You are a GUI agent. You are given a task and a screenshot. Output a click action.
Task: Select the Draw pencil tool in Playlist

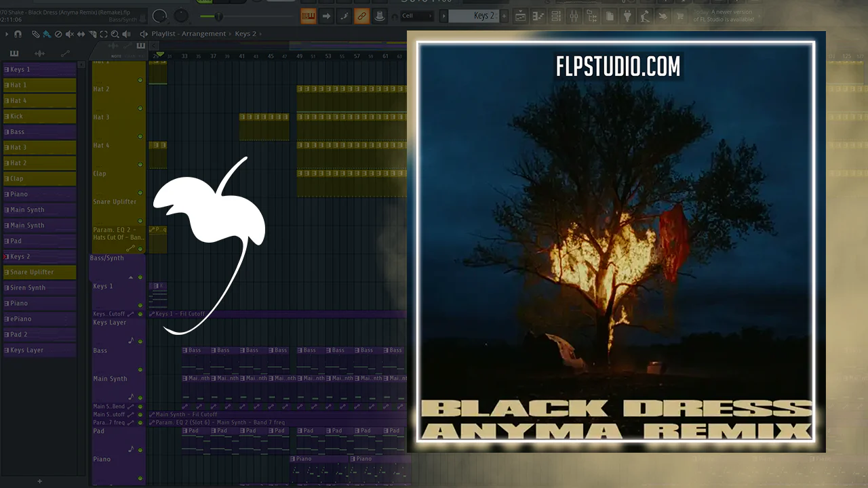35,34
